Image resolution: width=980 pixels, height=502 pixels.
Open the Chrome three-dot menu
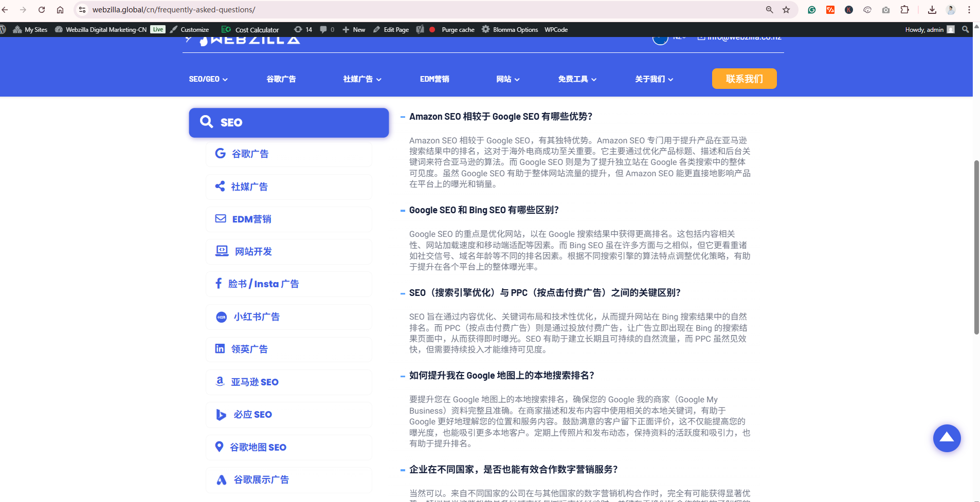click(969, 10)
